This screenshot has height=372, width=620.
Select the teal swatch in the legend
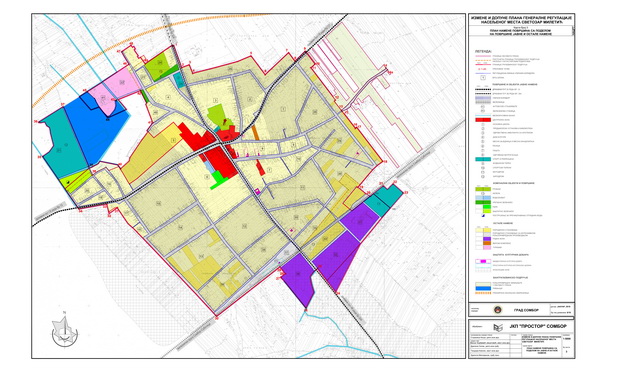point(483,159)
